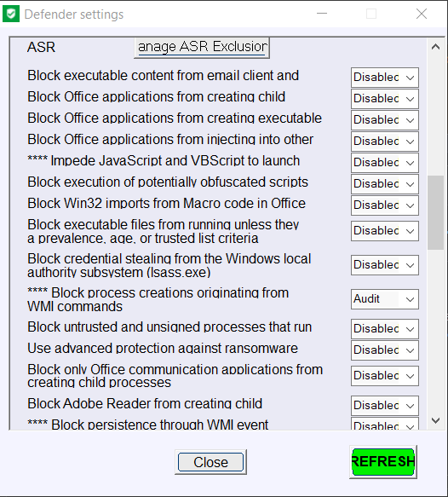Open dropdown for Office communication applications rule

coord(385,376)
